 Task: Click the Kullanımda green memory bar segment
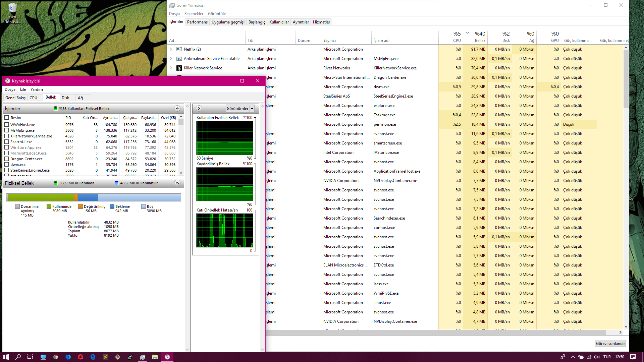41,197
